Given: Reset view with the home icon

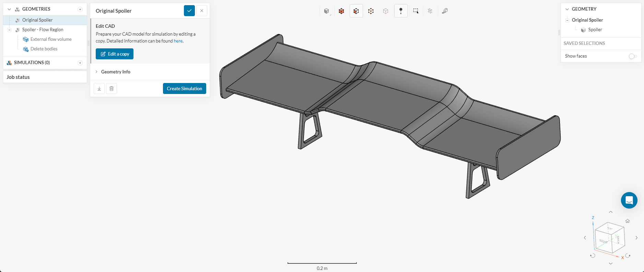Looking at the screenshot, I should tap(628, 221).
